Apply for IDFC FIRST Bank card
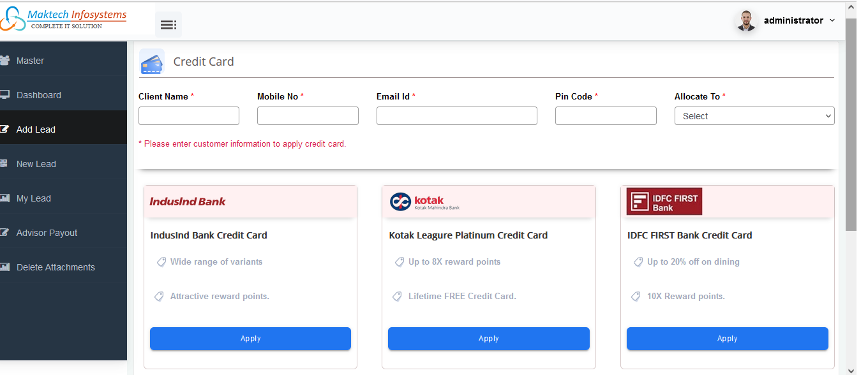 [727, 339]
